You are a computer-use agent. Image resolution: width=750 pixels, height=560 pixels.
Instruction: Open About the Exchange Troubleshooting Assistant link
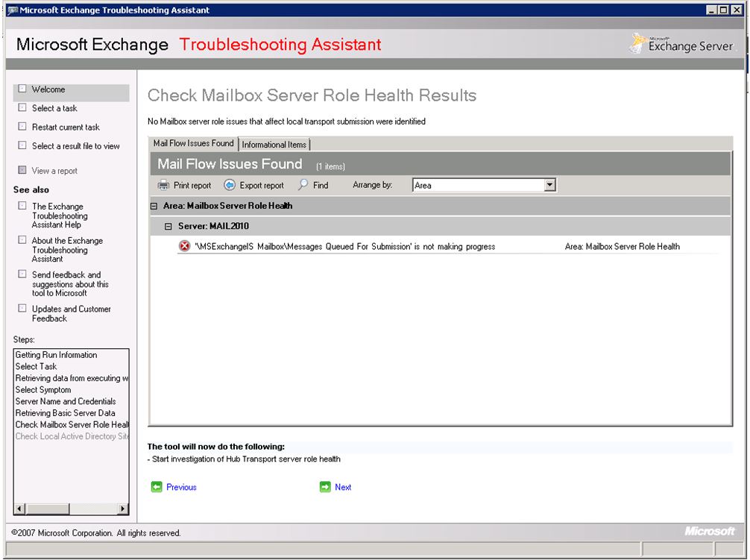point(67,250)
